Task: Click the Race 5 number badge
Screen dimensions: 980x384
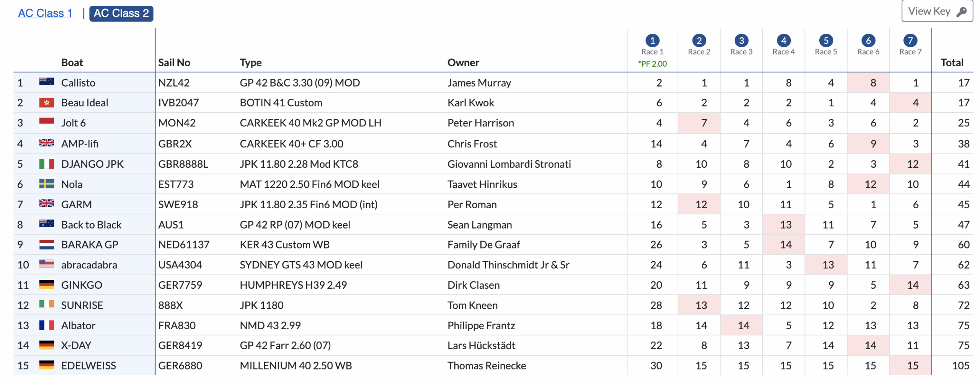Action: 826,40
